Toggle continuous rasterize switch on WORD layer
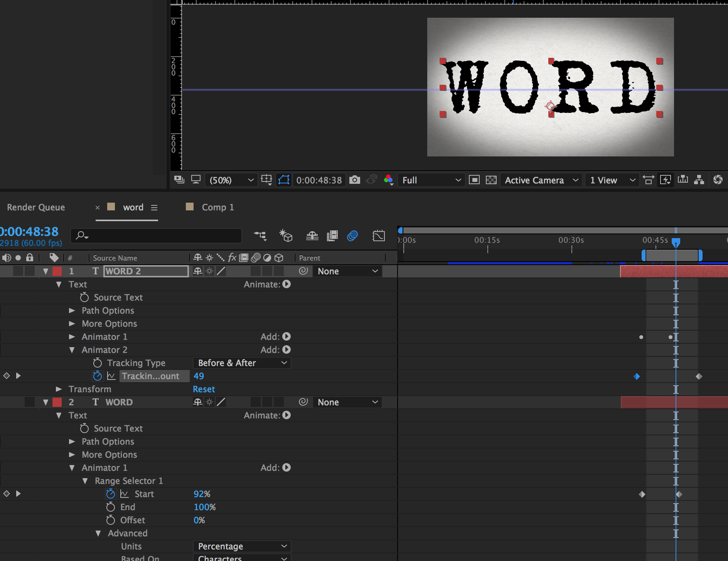728x561 pixels. click(209, 402)
